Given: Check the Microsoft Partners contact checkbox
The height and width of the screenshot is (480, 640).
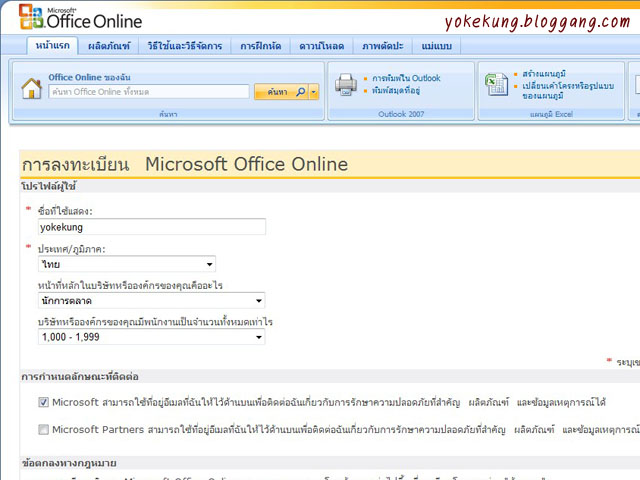Looking at the screenshot, I should coord(43,429).
